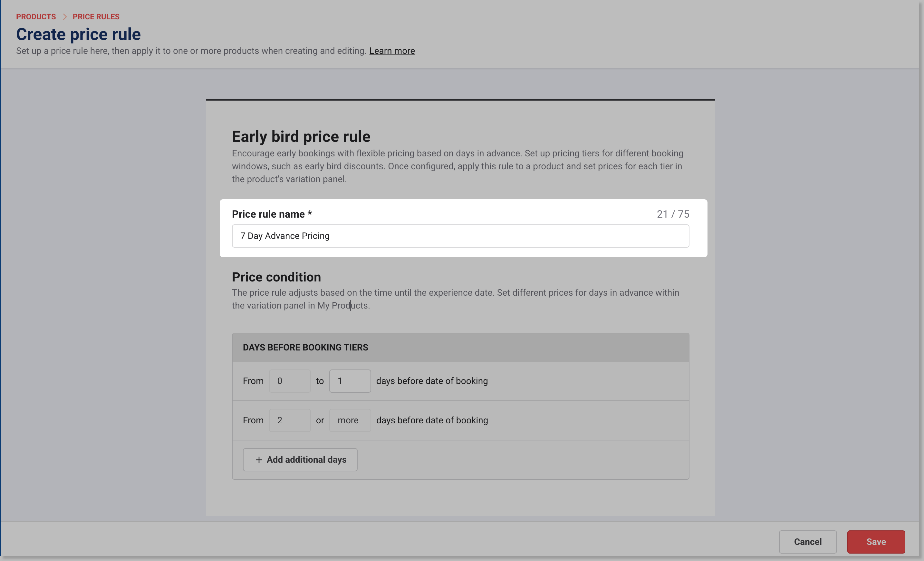The width and height of the screenshot is (924, 561).
Task: Click the breadcrumb chevron separator icon
Action: point(64,16)
